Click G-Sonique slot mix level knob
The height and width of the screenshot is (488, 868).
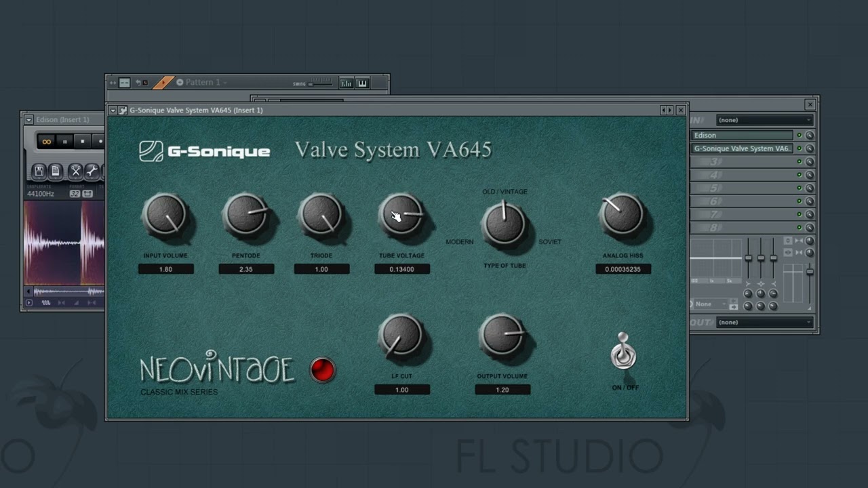tap(809, 148)
